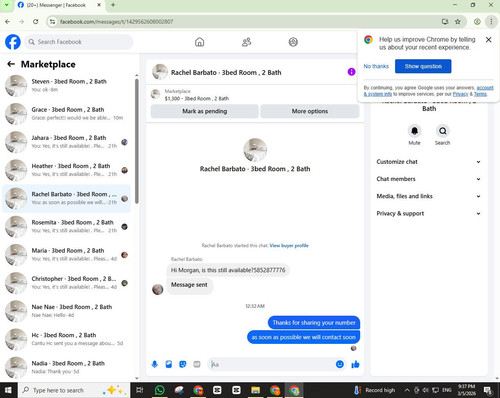Send a thumbs-up like
This screenshot has height=398, width=500.
coord(355,364)
